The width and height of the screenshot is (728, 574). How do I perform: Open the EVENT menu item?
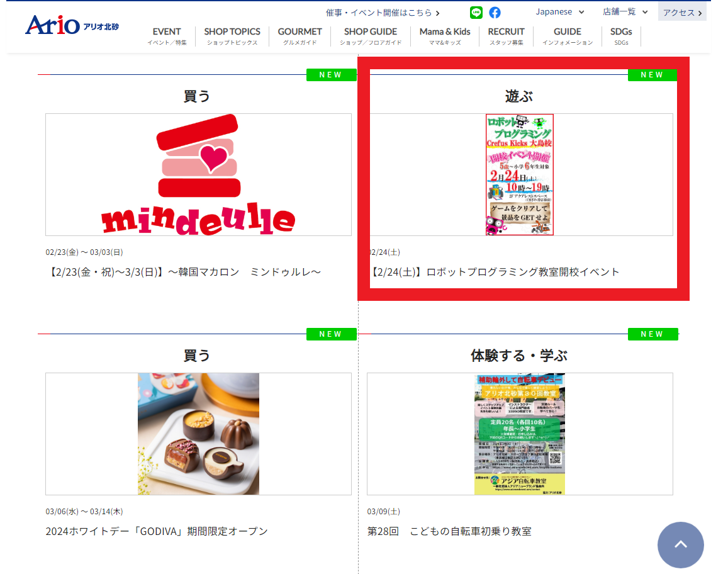coord(167,37)
